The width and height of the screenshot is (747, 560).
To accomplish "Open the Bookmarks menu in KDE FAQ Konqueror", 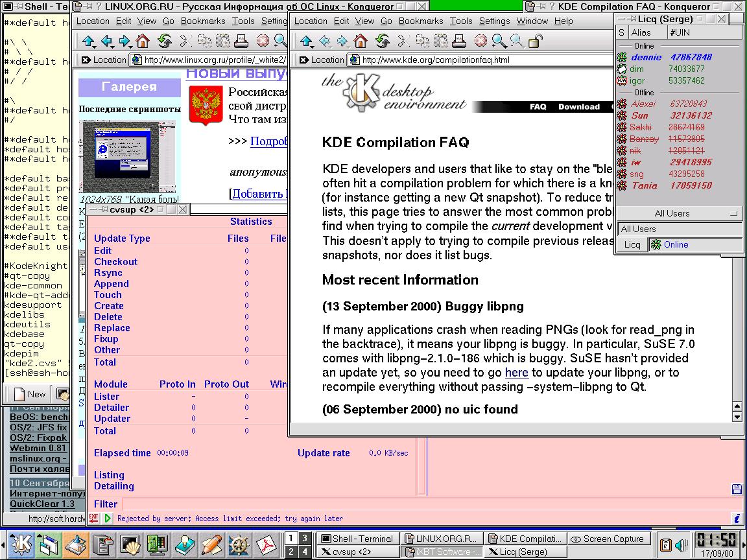I will pos(421,21).
